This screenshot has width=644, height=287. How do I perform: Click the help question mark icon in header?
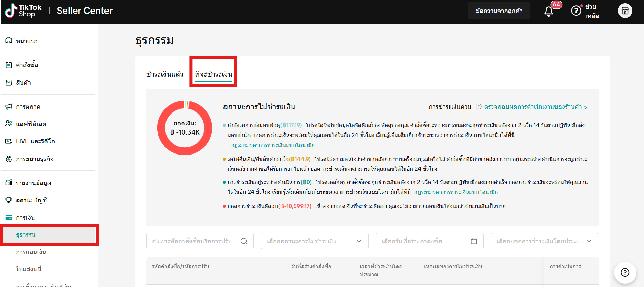click(x=576, y=11)
